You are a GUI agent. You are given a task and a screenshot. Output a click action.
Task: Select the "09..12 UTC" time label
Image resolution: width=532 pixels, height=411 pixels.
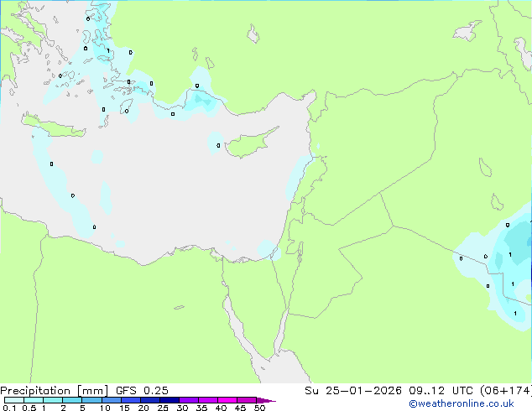(441, 391)
